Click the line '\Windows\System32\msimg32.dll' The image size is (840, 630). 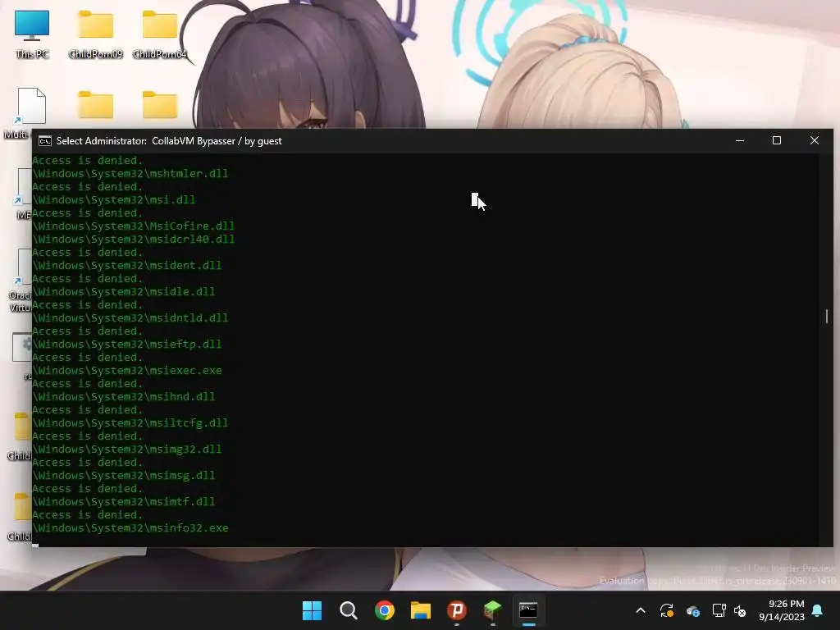coord(127,449)
